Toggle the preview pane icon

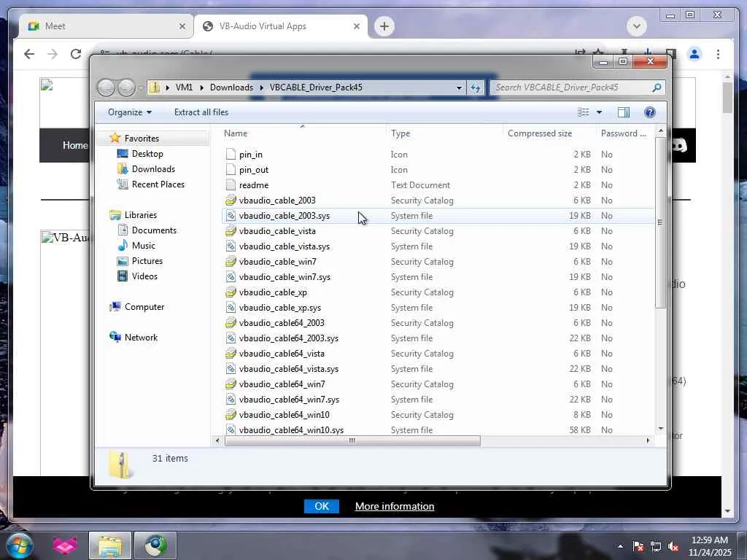click(x=624, y=112)
